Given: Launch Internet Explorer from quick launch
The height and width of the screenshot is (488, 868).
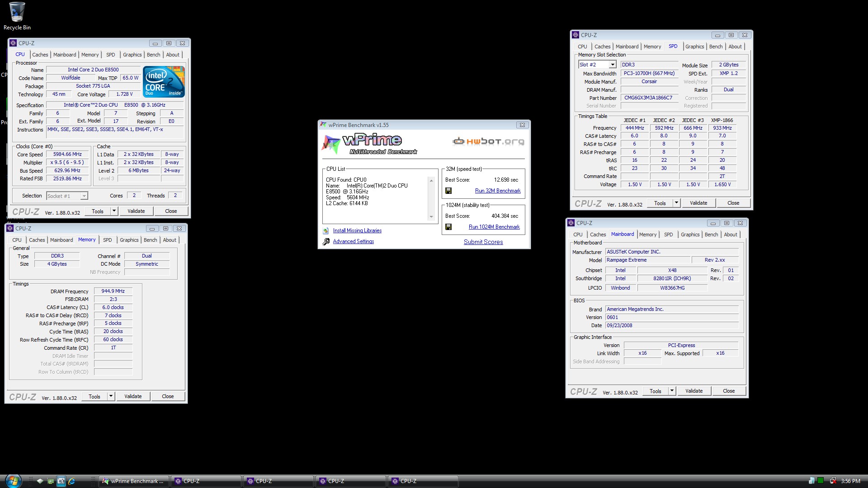Looking at the screenshot, I should coord(71,481).
